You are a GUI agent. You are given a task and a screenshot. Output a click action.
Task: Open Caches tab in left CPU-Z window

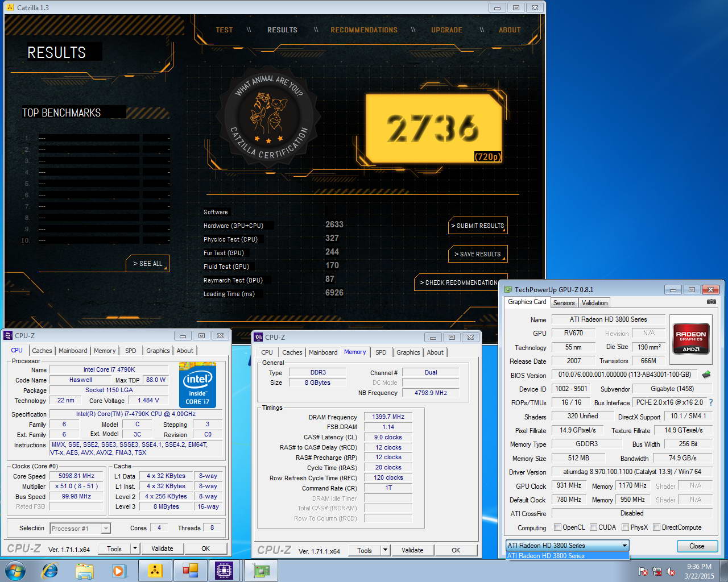coord(42,351)
